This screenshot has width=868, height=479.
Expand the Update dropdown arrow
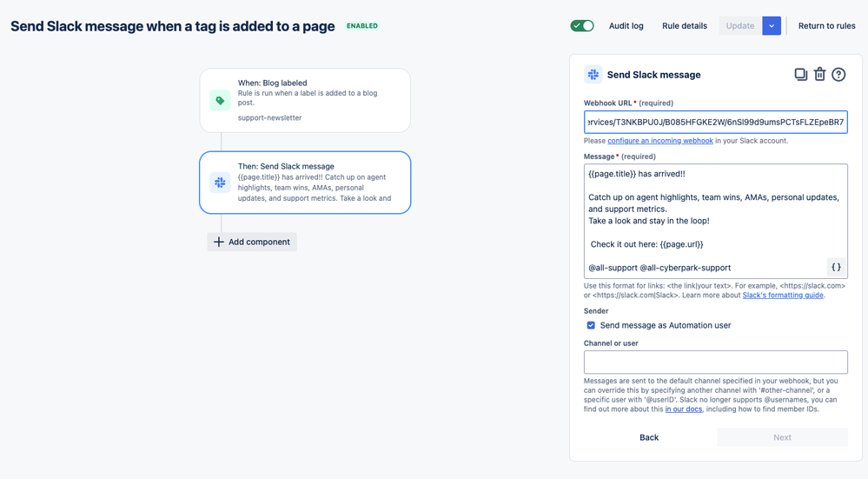pyautogui.click(x=772, y=25)
